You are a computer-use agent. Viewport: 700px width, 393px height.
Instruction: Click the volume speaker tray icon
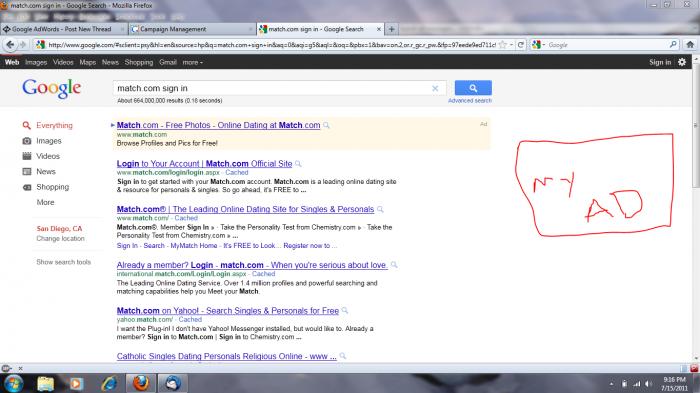click(648, 384)
